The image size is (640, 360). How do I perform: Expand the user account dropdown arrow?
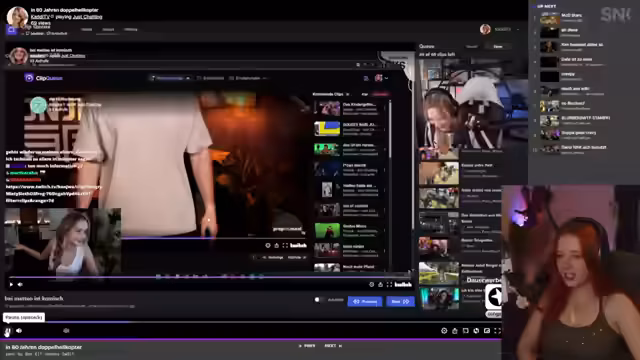[x=518, y=29]
